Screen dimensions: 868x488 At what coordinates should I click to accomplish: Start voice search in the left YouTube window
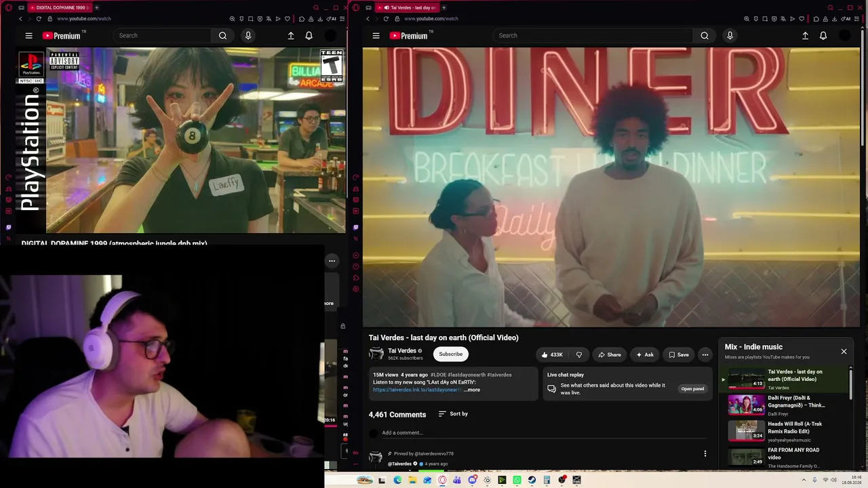click(248, 36)
